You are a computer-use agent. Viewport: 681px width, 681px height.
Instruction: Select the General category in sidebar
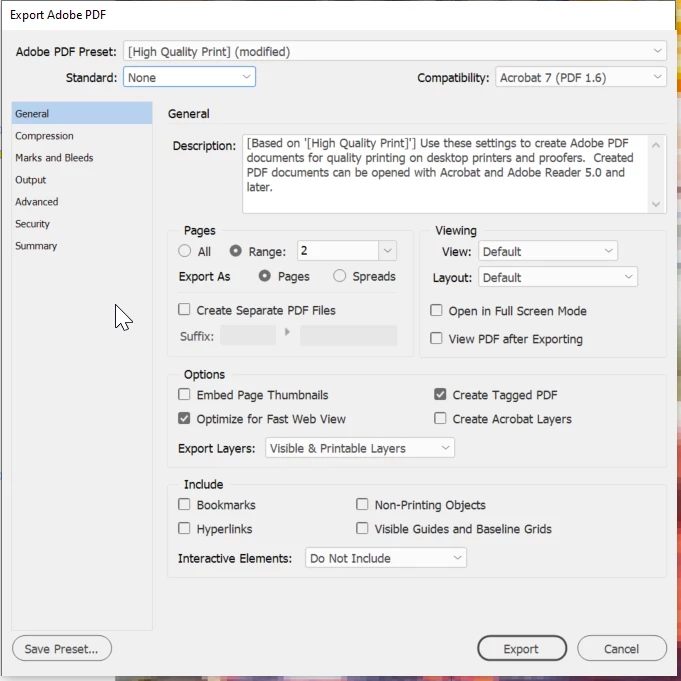(82, 113)
